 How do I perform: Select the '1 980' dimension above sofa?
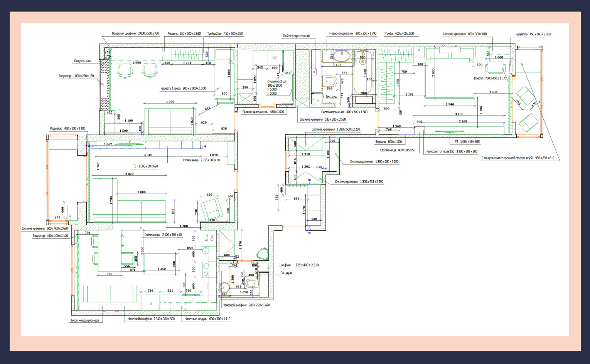click(x=170, y=102)
